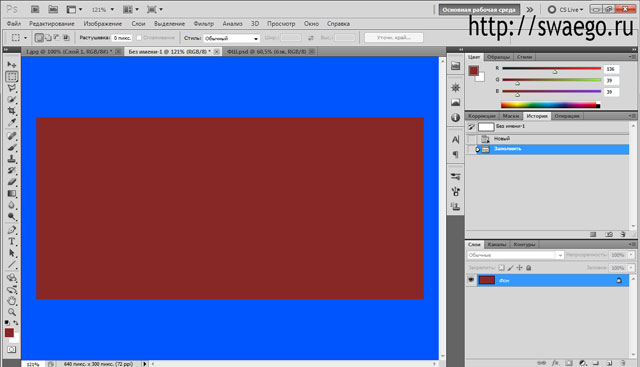Image resolution: width=640 pixels, height=367 pixels.
Task: Select the Zoom tool in toolbox
Action: pyautogui.click(x=11, y=312)
